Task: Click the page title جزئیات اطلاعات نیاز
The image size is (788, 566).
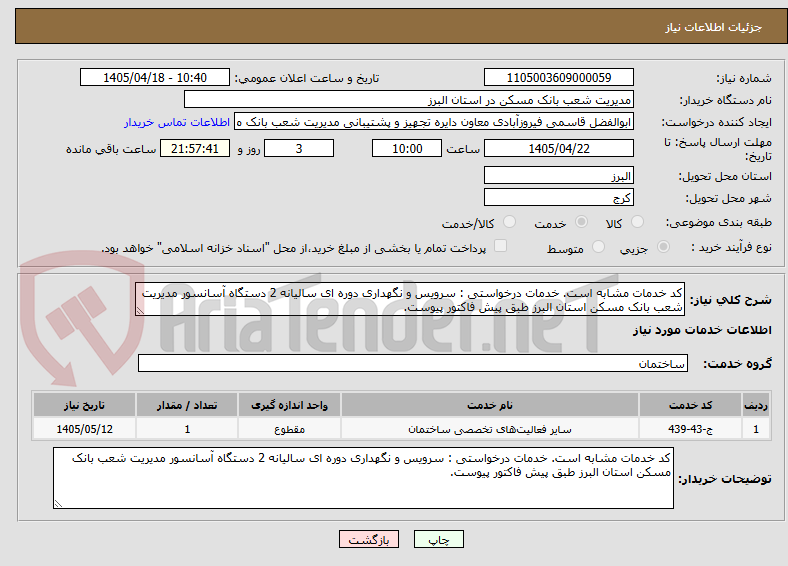Action: click(x=714, y=27)
